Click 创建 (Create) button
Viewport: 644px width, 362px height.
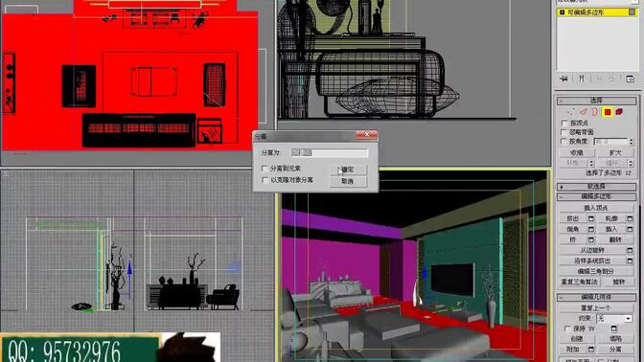pos(577,339)
